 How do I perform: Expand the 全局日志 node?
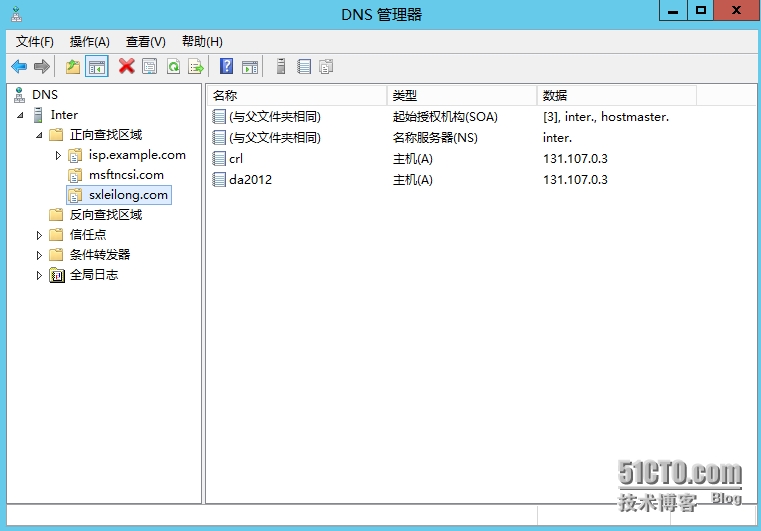click(39, 275)
